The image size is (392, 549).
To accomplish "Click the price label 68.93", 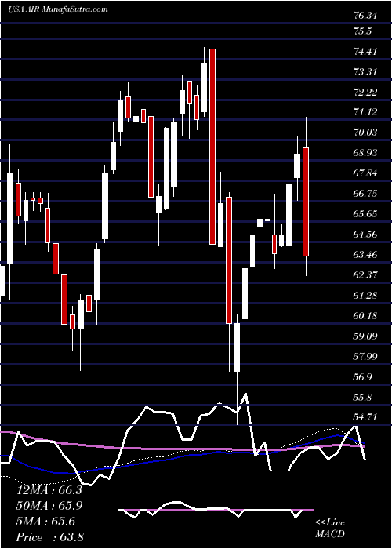I will (367, 153).
